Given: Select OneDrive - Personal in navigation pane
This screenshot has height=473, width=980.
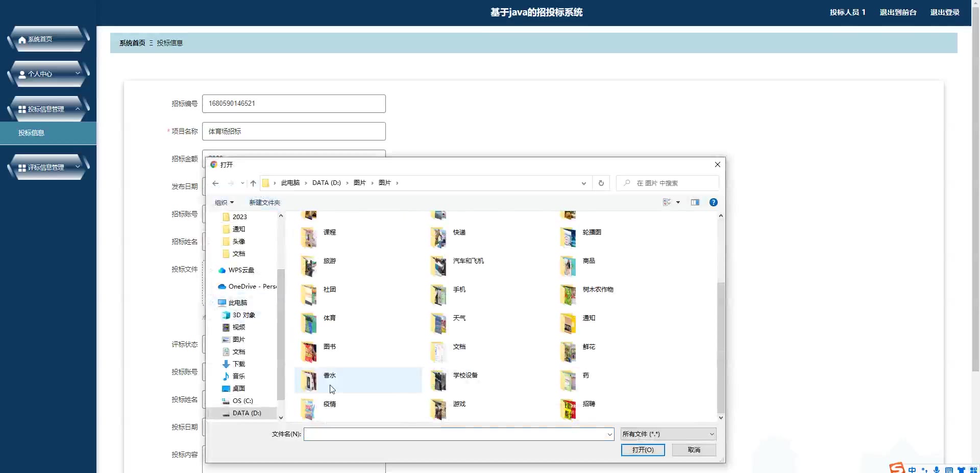Looking at the screenshot, I should point(247,287).
